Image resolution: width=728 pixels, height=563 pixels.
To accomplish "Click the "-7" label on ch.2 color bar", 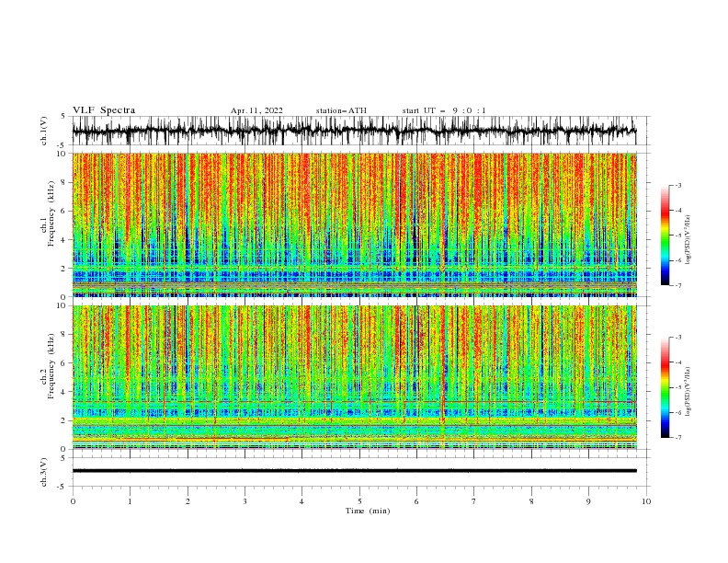I will pos(678,438).
